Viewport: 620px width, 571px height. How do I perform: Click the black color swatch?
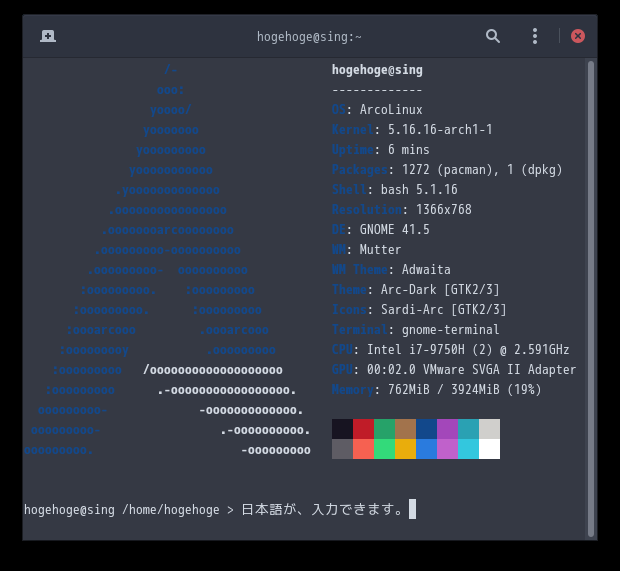point(342,429)
